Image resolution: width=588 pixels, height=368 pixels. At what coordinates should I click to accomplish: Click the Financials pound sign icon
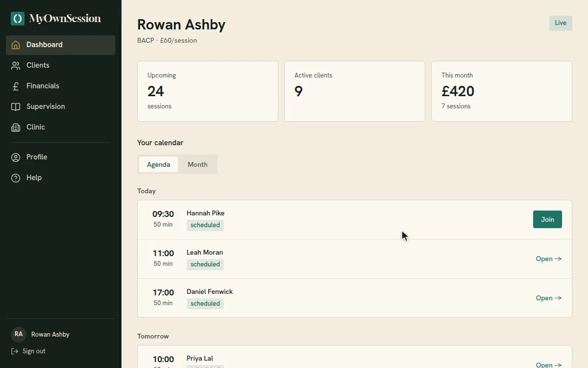(x=16, y=86)
